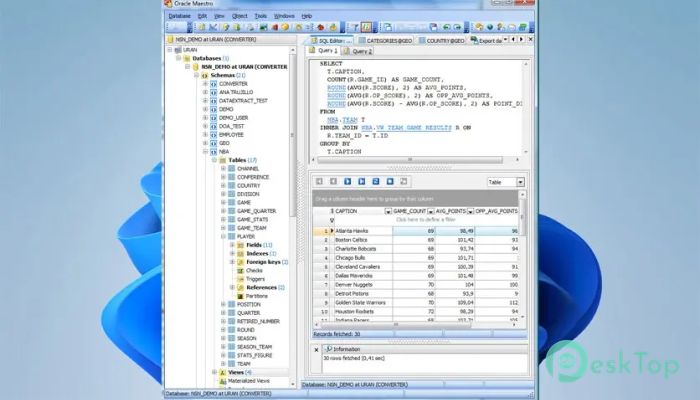Click the Indexes folder icon under PLAYER
Viewport: 700px width, 400px height.
[240, 254]
